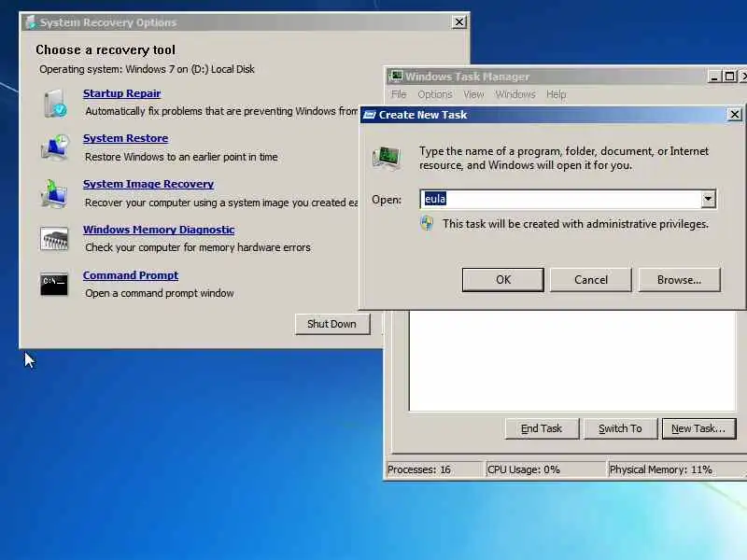The width and height of the screenshot is (747, 560).
Task: Click the administrative privileges shield icon
Action: (427, 223)
